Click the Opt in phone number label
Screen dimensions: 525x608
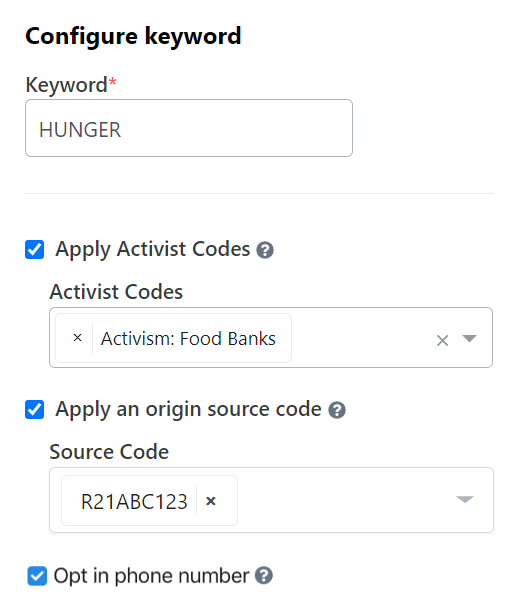(151, 576)
